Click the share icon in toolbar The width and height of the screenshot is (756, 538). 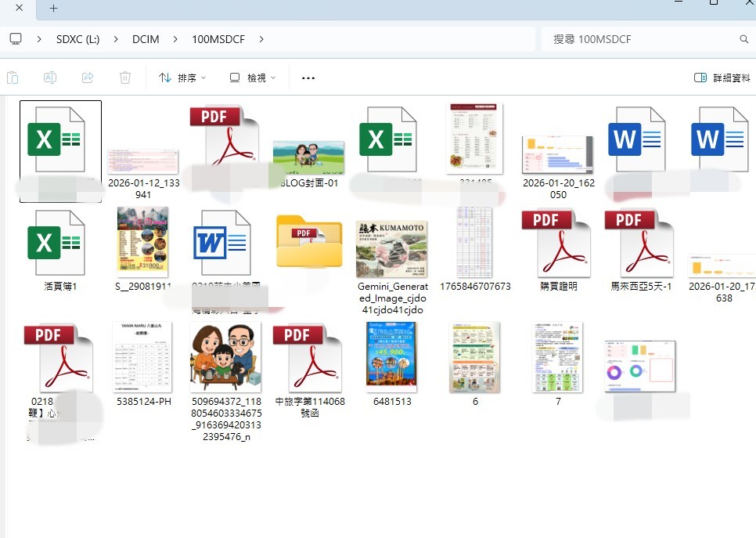pyautogui.click(x=88, y=78)
